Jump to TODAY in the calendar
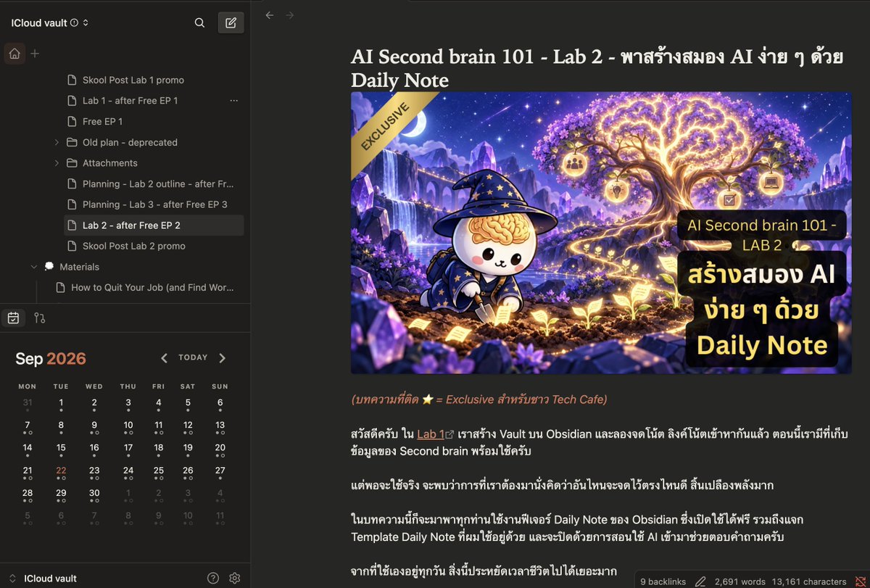The width and height of the screenshot is (870, 588). pos(193,357)
